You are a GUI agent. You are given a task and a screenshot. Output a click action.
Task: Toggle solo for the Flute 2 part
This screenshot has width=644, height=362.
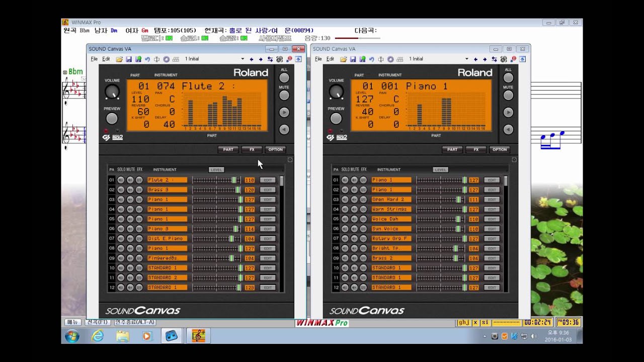point(121,179)
